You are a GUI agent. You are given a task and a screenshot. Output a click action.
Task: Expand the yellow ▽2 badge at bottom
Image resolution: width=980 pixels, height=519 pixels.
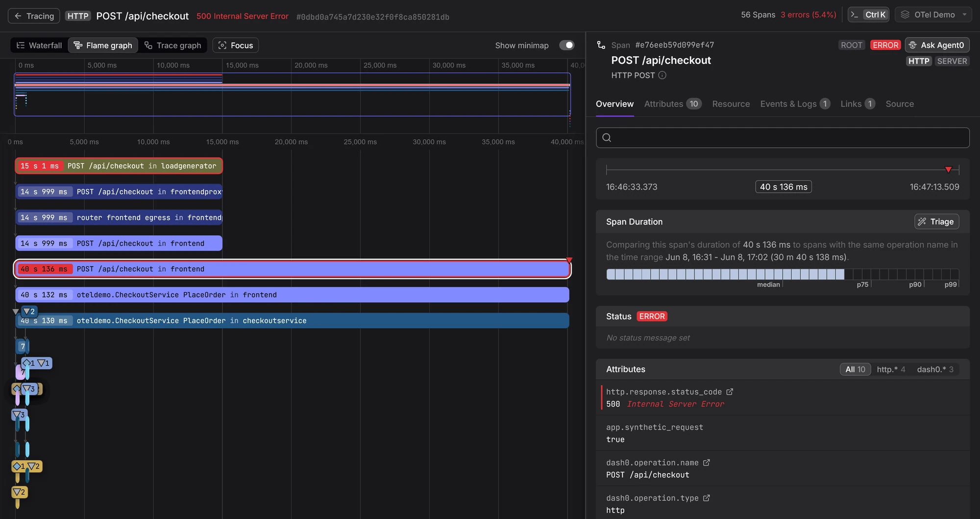[20, 492]
